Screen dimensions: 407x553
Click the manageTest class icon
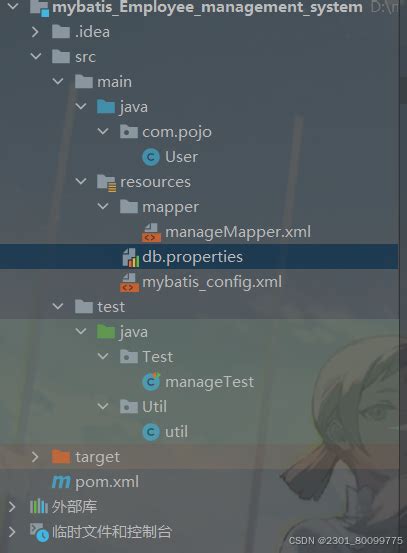click(151, 382)
